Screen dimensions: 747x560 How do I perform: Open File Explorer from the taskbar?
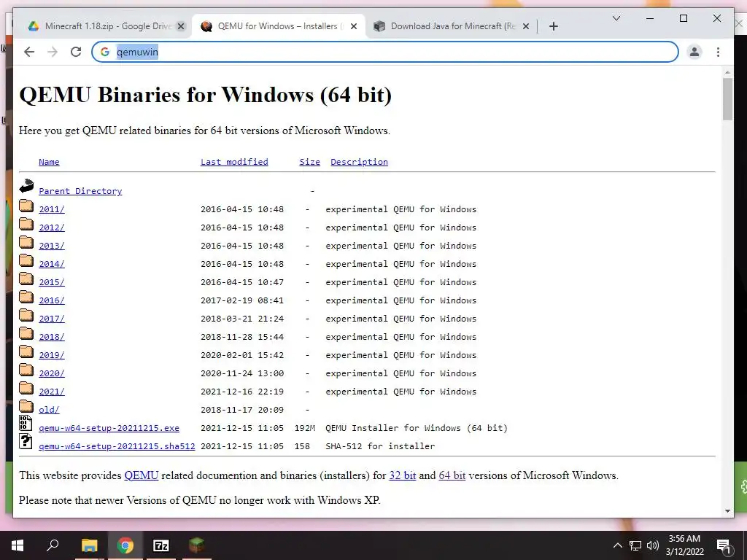pos(89,545)
